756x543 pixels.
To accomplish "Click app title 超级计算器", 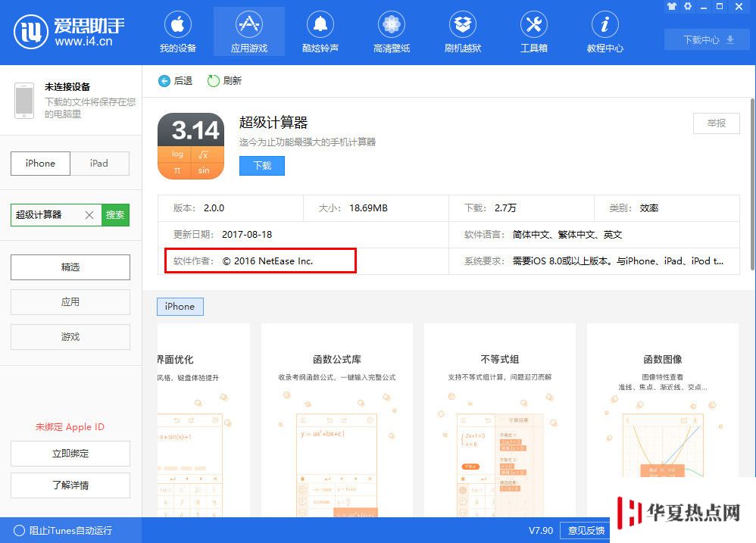I will pyautogui.click(x=273, y=123).
